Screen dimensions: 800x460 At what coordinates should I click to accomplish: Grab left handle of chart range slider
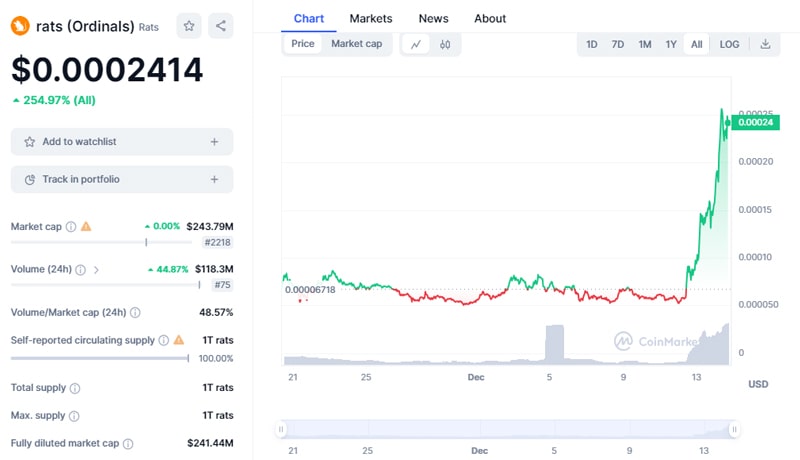[x=281, y=429]
